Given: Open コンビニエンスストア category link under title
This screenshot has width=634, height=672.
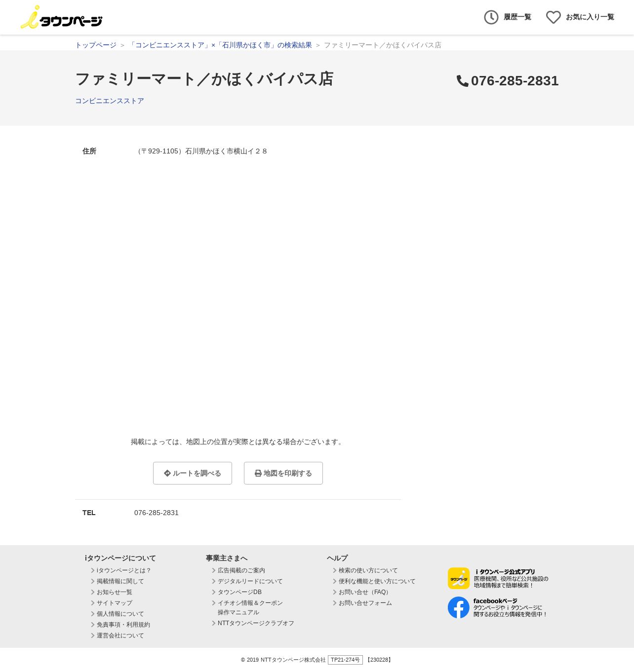Looking at the screenshot, I should tap(110, 101).
